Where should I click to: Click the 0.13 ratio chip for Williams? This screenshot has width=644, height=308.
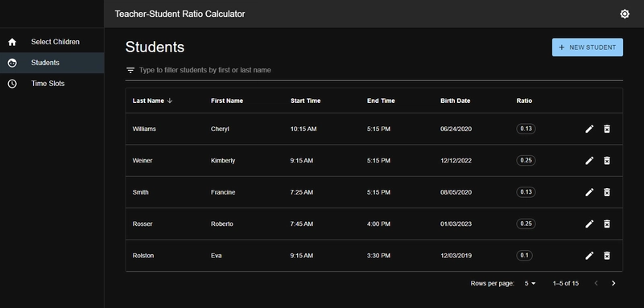coord(526,129)
